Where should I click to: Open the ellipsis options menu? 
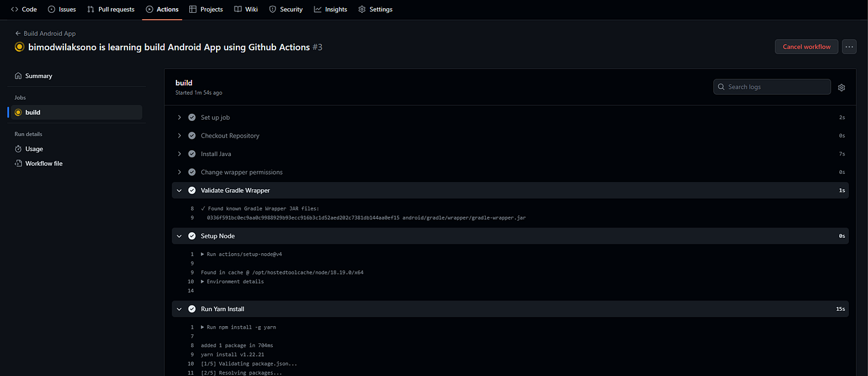tap(849, 46)
